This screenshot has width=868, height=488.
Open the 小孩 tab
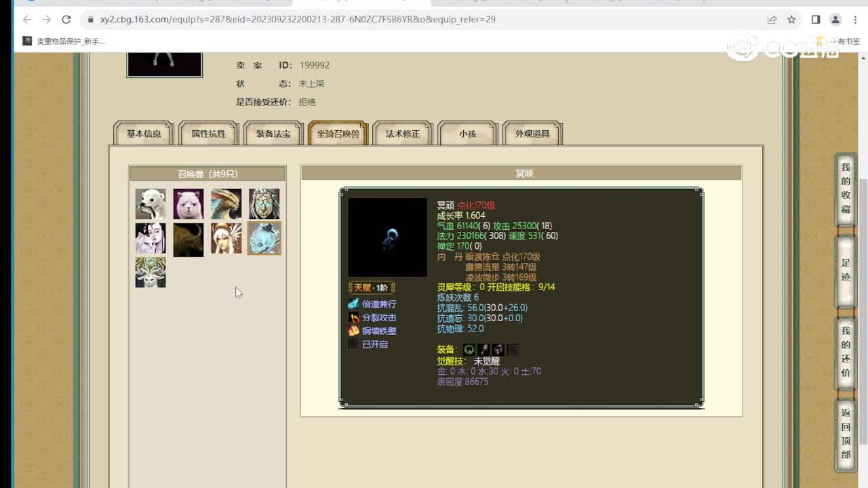point(468,134)
